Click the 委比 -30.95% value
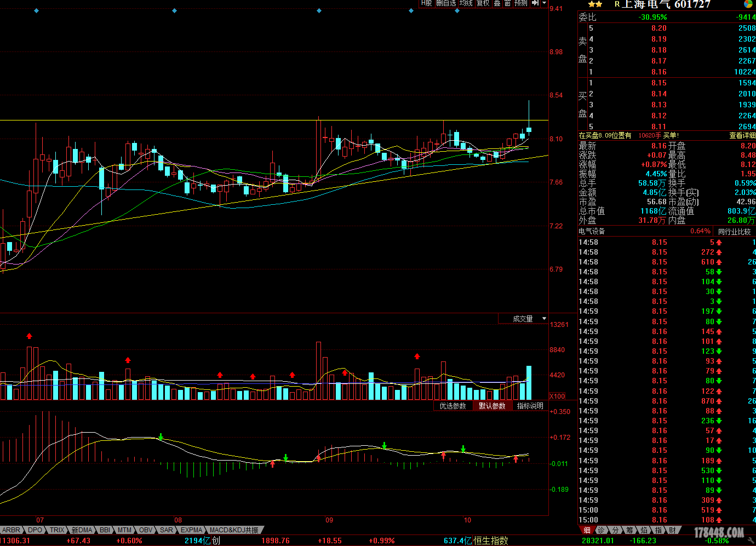The height and width of the screenshot is (546, 756). (x=652, y=17)
